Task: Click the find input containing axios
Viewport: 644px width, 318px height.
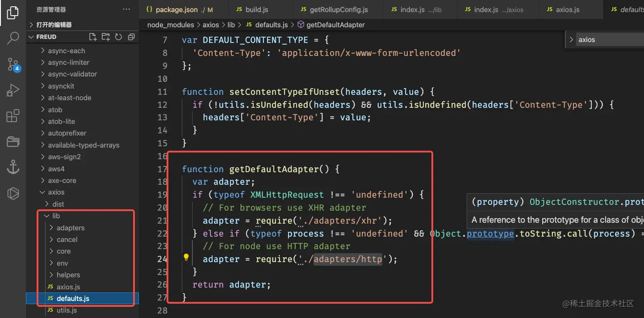Action: point(610,39)
